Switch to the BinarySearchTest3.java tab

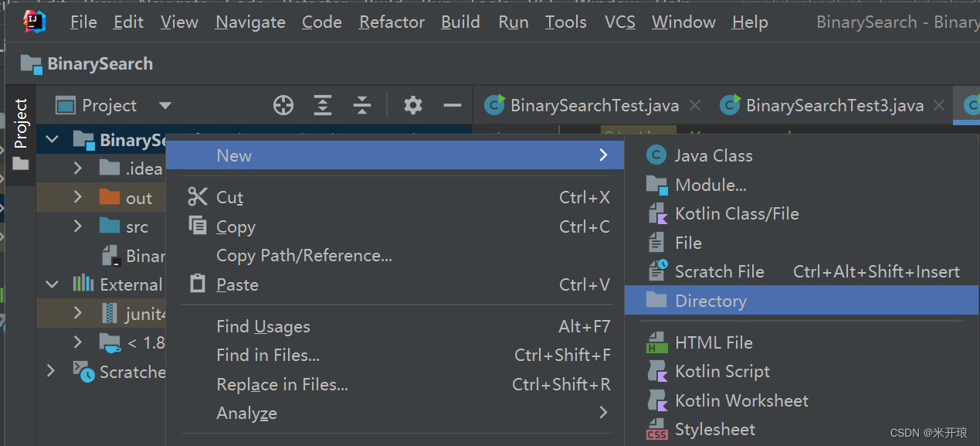click(834, 105)
